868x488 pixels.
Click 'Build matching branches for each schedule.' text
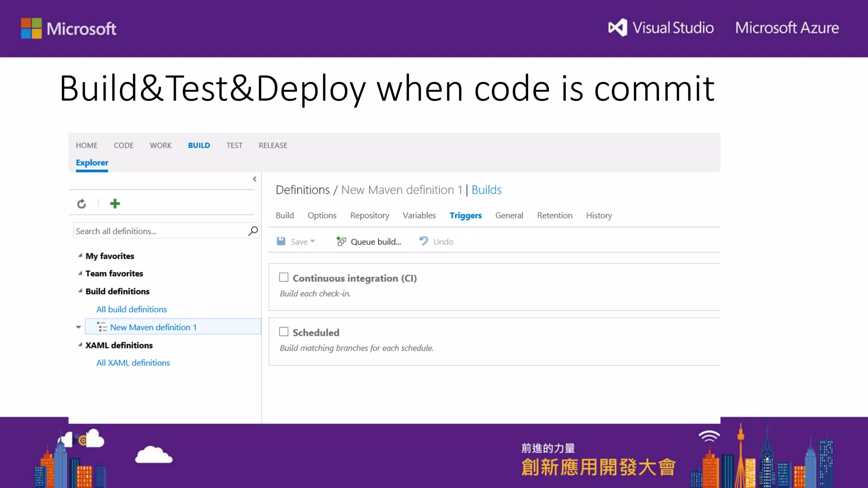pyautogui.click(x=356, y=348)
